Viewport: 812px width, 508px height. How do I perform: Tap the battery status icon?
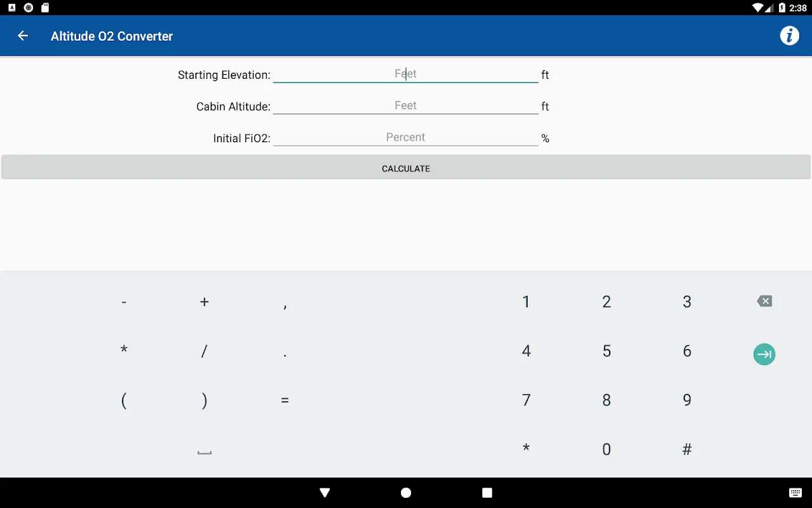[782, 8]
